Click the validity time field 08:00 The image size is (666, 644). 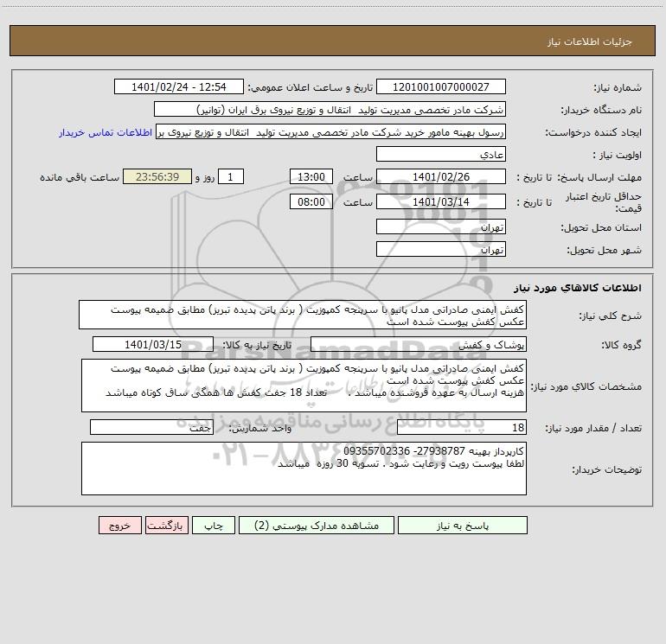(x=311, y=201)
